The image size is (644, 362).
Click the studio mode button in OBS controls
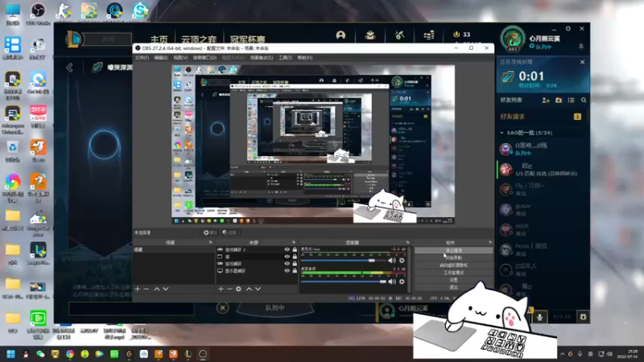pos(453,273)
